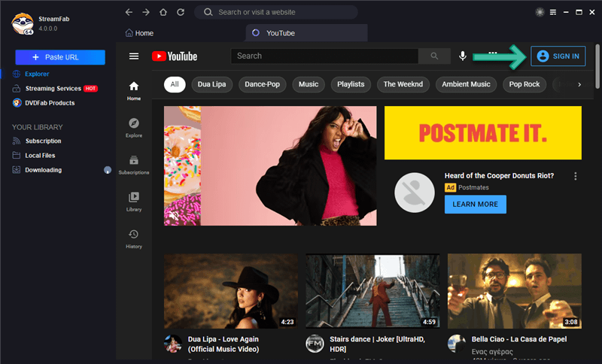Screen dimensions: 602x364
Task: Click the Bella Ciao - La Casa de Papel title
Action: point(519,339)
